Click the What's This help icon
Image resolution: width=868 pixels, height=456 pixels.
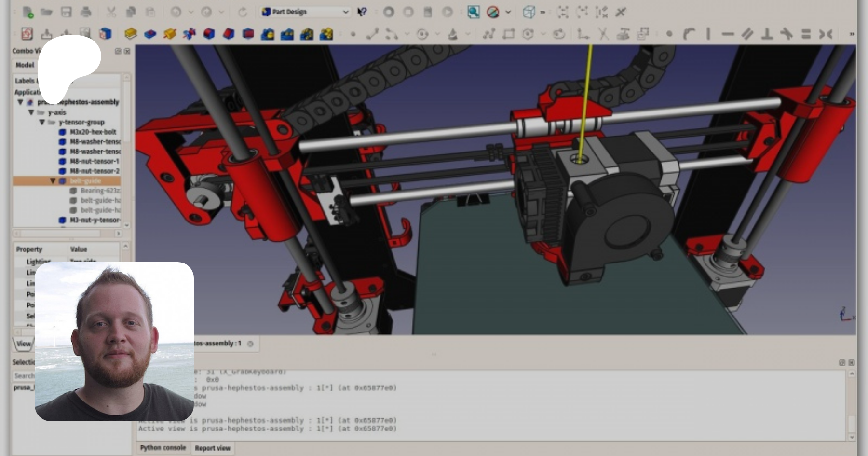tap(362, 12)
